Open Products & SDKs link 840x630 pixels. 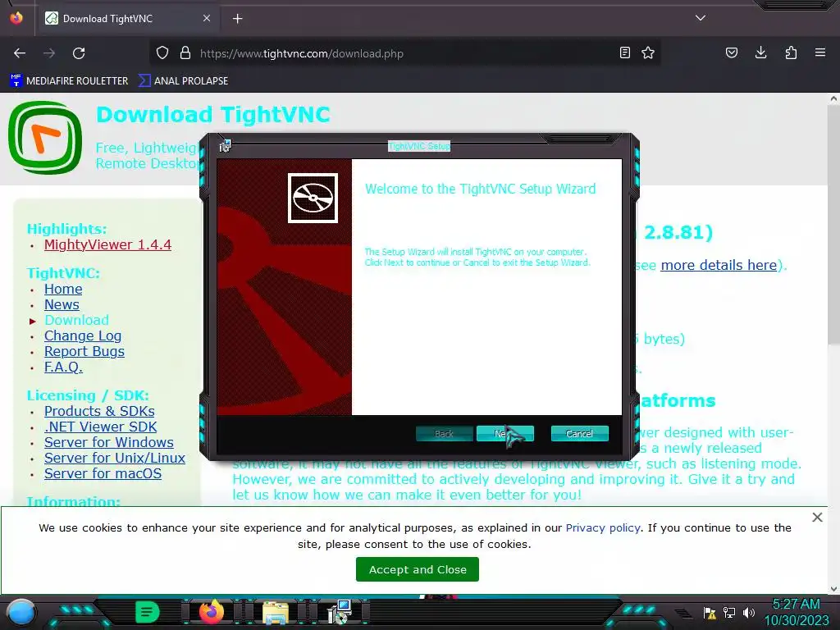(99, 412)
